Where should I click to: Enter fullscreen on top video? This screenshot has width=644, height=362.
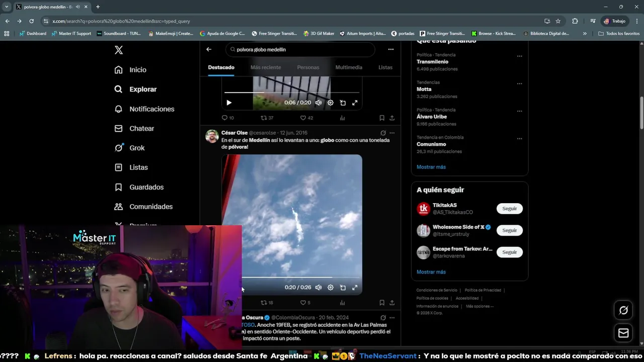(x=355, y=103)
